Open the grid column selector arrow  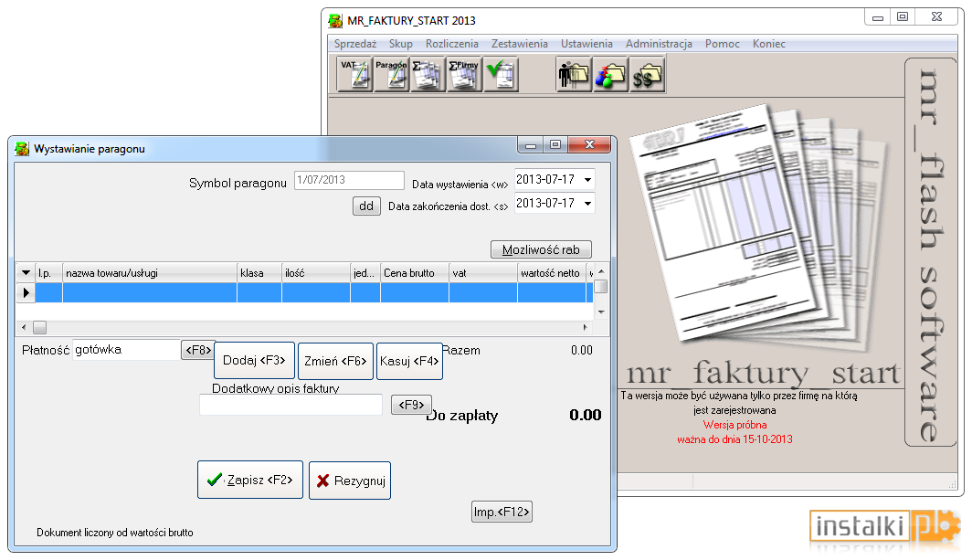[x=26, y=273]
